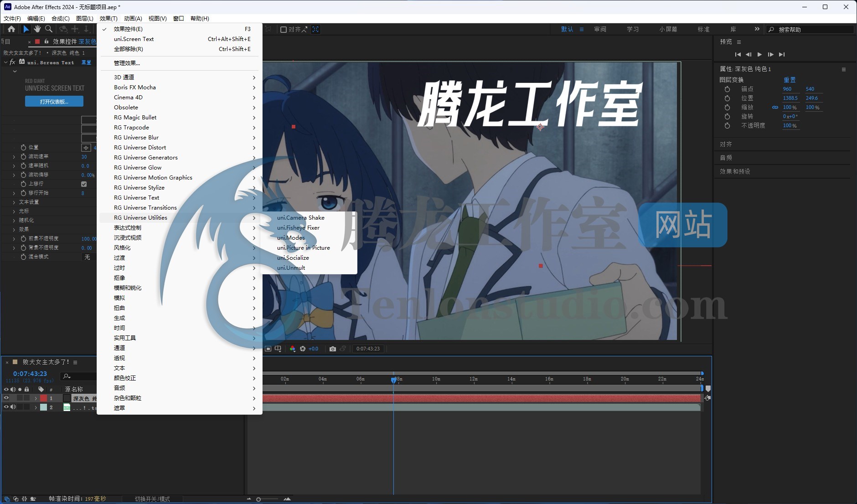Screen dimensions: 857x504
Task: Open RG Trapcode submenu
Action: (x=180, y=128)
